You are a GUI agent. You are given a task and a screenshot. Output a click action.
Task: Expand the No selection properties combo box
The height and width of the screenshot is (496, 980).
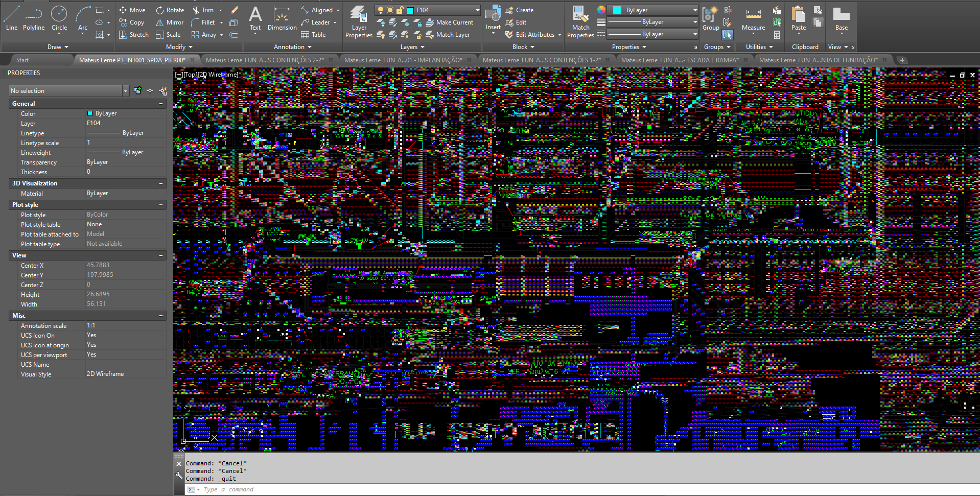point(125,90)
